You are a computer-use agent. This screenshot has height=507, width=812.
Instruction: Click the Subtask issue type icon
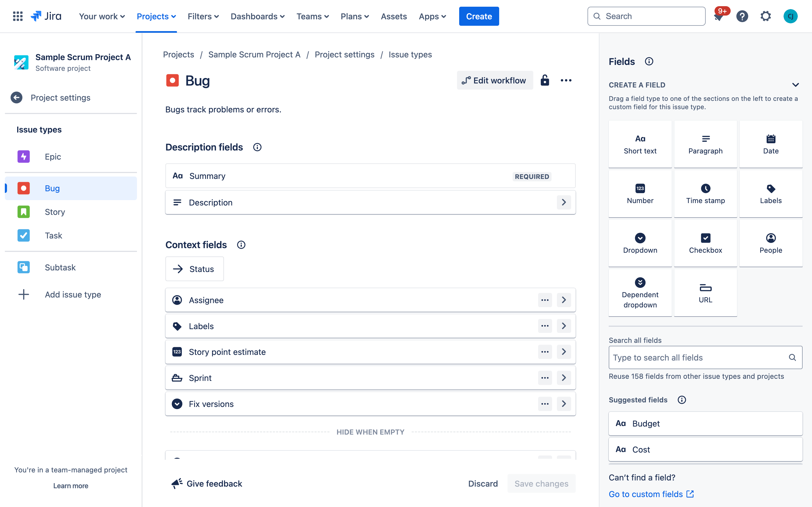coord(23,267)
